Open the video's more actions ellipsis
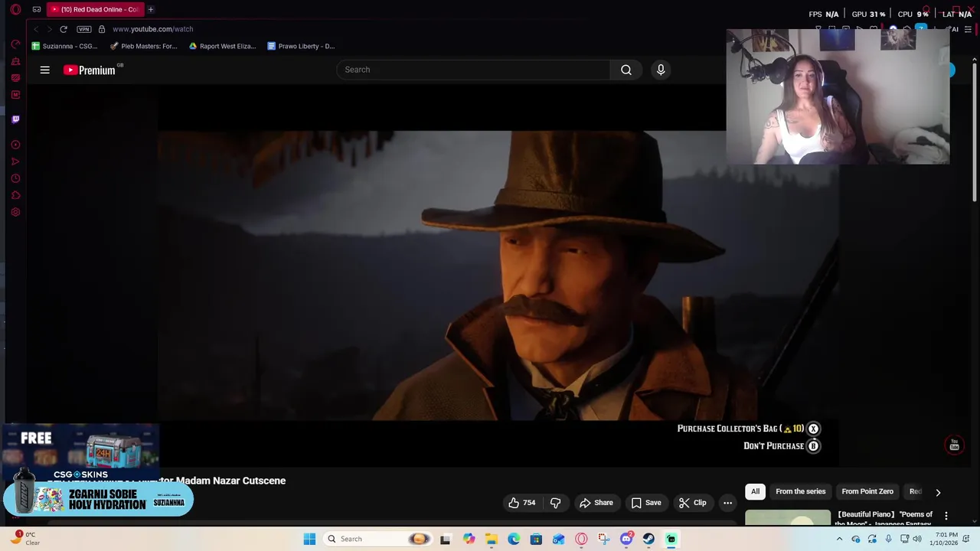 click(x=727, y=503)
